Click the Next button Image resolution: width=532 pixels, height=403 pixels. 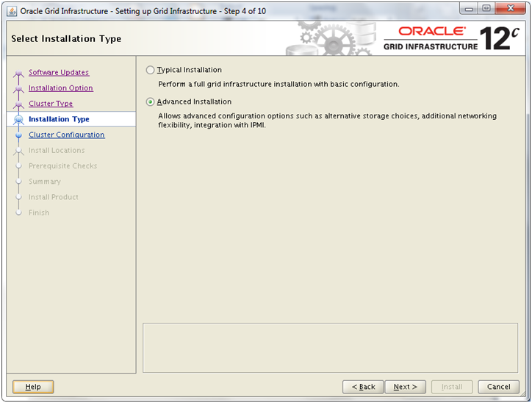click(405, 387)
